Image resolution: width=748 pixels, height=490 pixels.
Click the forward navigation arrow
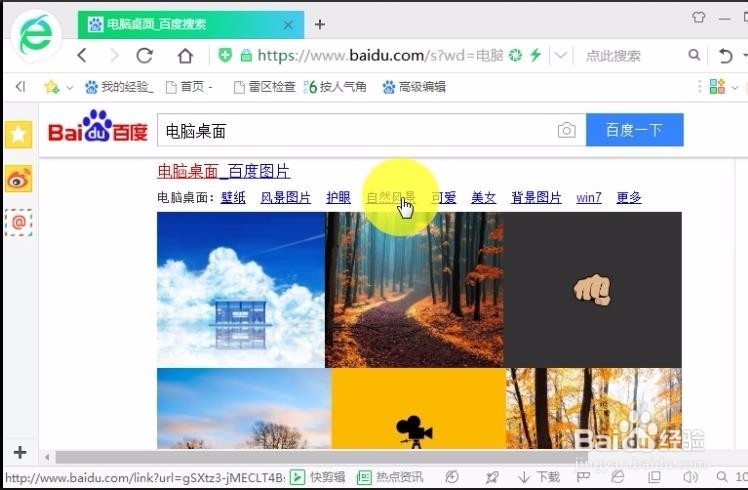tap(114, 55)
